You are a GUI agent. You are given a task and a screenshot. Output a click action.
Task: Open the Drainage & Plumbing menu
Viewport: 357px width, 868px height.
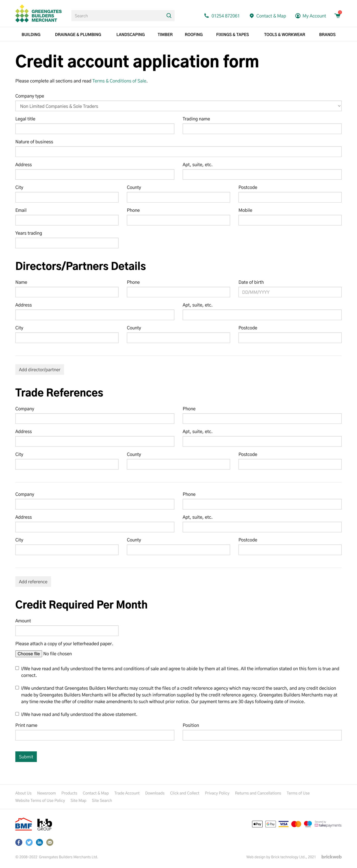coord(78,34)
